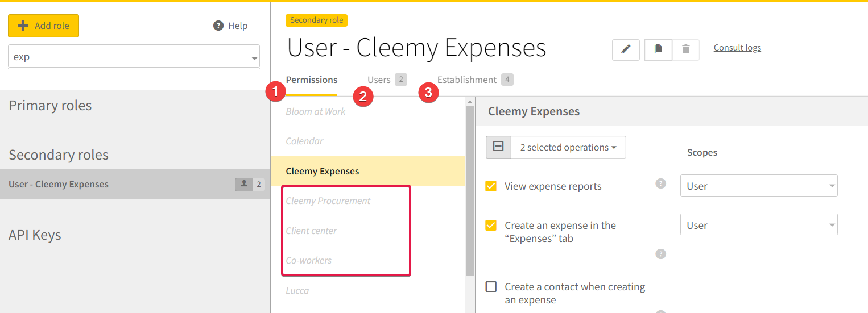Select Cleemy Procurement in app list
The height and width of the screenshot is (313, 868).
(x=368, y=201)
